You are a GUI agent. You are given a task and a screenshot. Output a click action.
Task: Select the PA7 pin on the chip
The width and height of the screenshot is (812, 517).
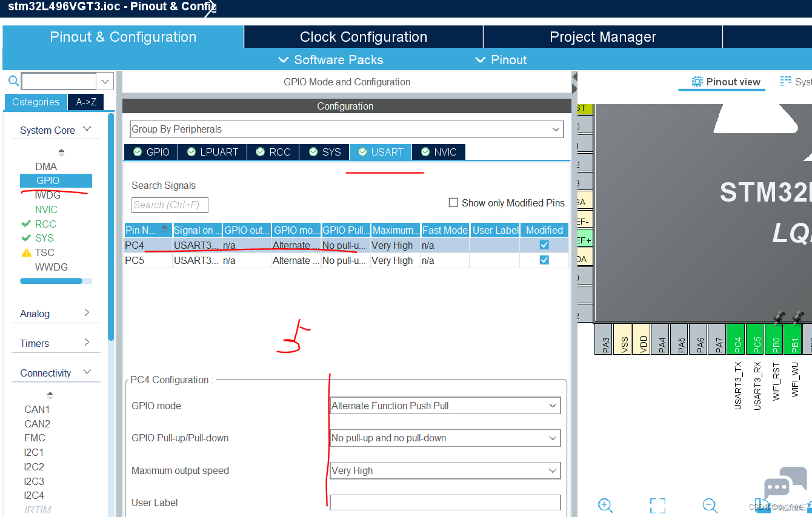pyautogui.click(x=718, y=338)
